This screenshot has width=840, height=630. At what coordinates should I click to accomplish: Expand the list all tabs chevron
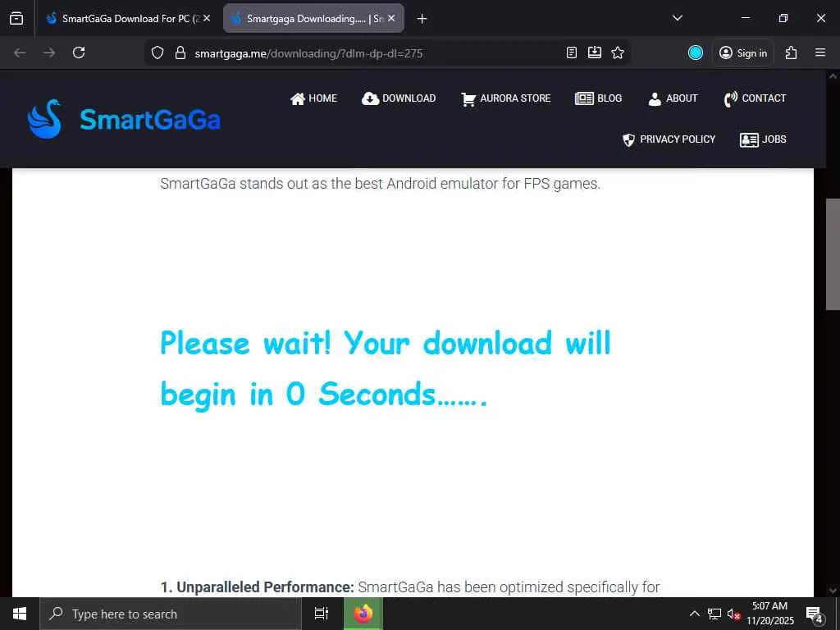[677, 18]
